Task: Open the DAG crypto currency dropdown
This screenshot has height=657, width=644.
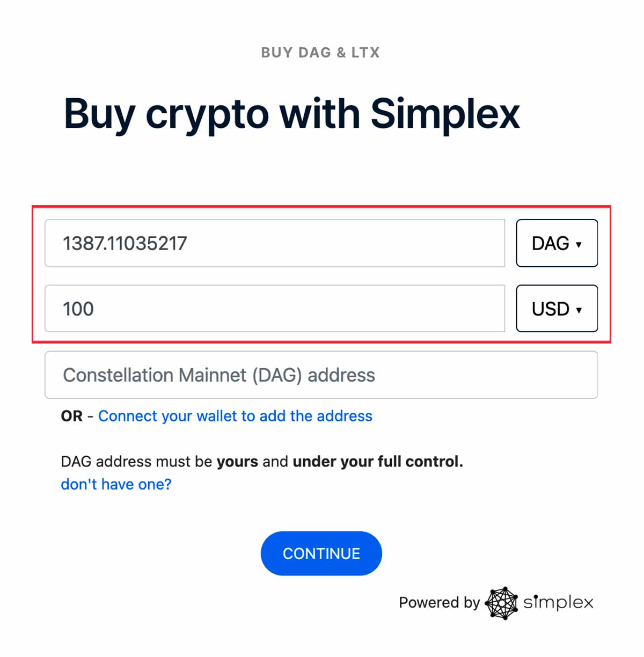Action: pyautogui.click(x=557, y=243)
